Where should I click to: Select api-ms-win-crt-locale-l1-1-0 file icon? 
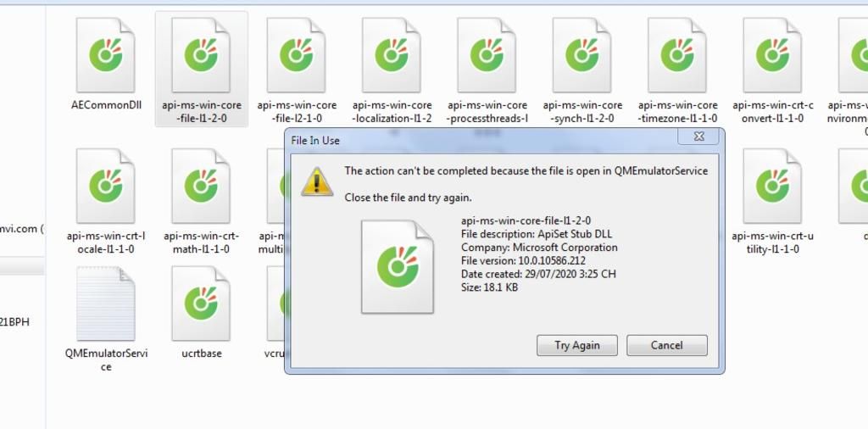tap(105, 186)
